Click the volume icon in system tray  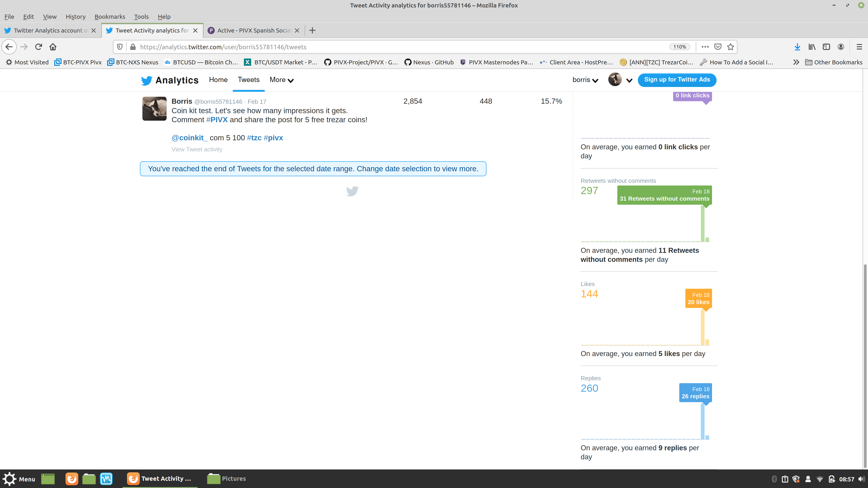click(861, 479)
